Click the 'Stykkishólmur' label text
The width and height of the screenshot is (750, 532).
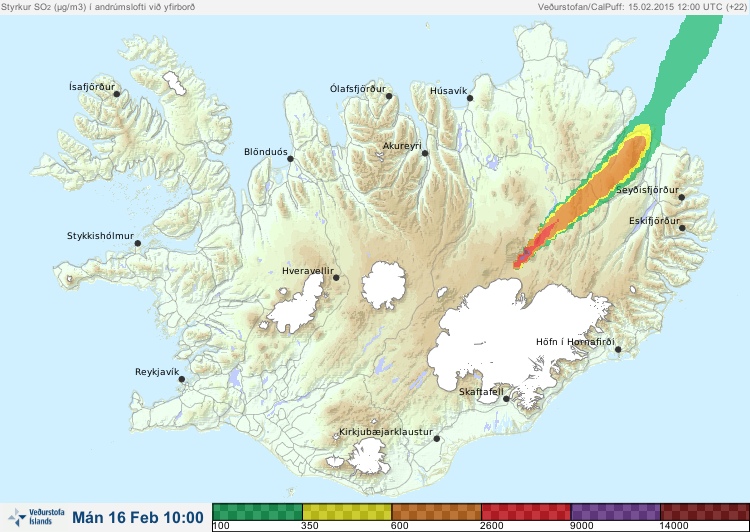tap(100, 236)
